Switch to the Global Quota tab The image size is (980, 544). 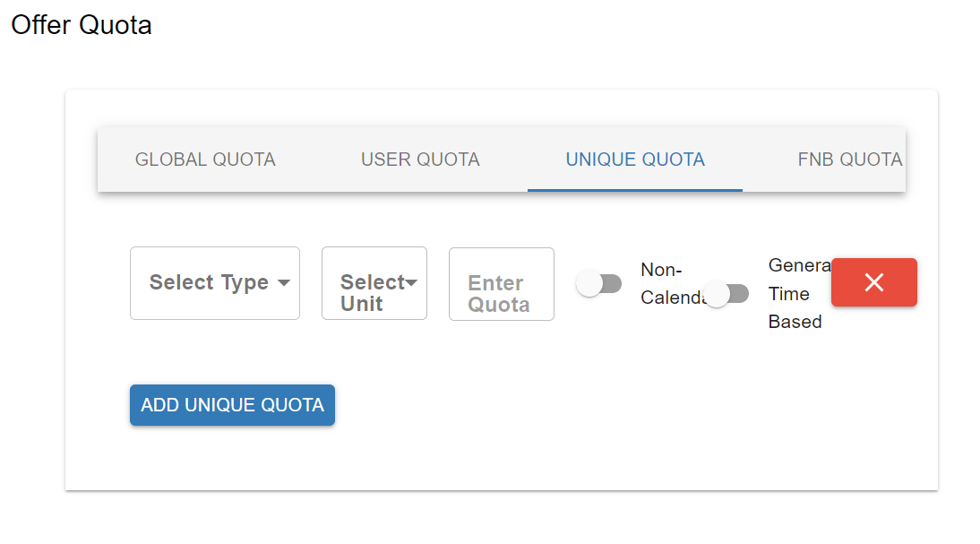click(205, 160)
